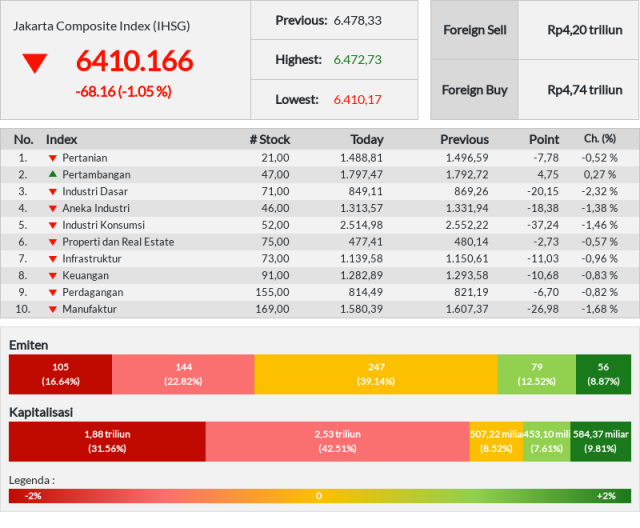Click the # Stock column header
The height and width of the screenshot is (528, 640).
[270, 140]
